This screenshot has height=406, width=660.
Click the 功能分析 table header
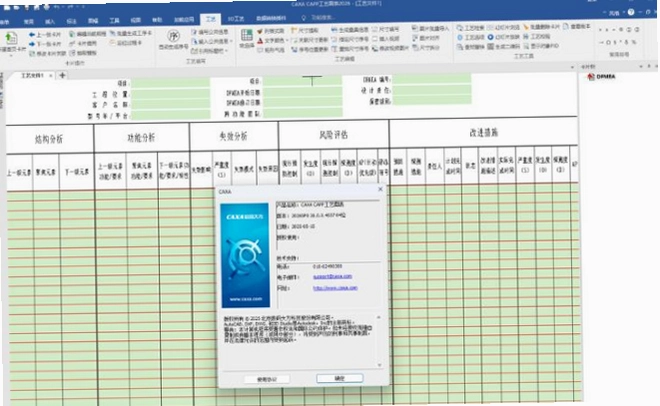click(141, 138)
